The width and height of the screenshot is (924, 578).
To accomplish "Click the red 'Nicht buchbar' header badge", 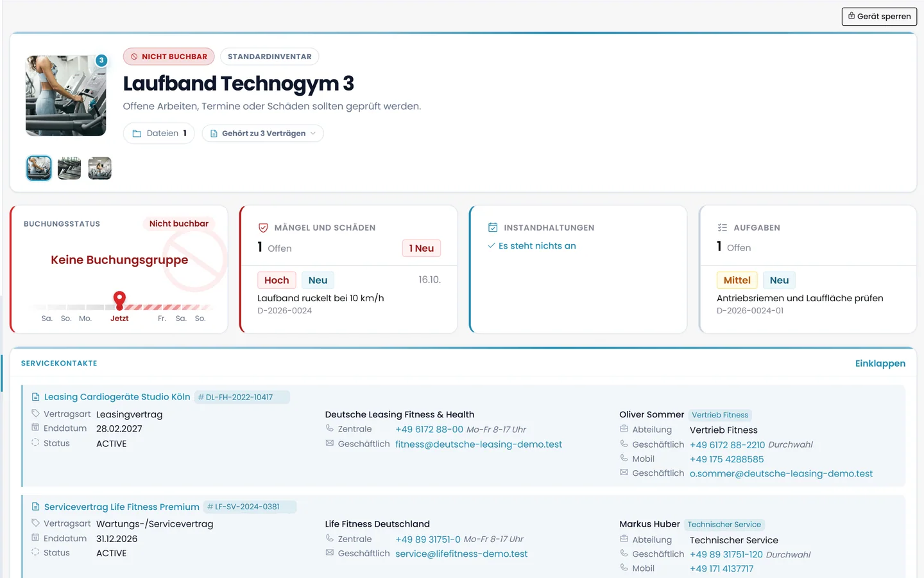I will tap(169, 57).
